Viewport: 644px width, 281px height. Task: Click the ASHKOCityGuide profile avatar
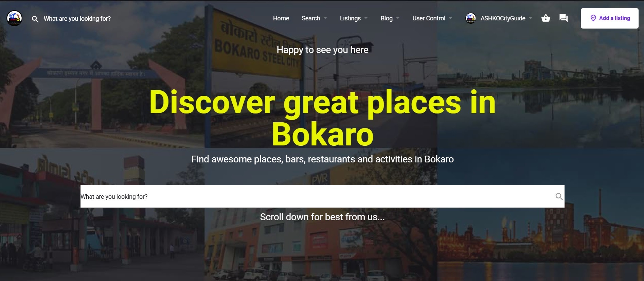pos(471,18)
